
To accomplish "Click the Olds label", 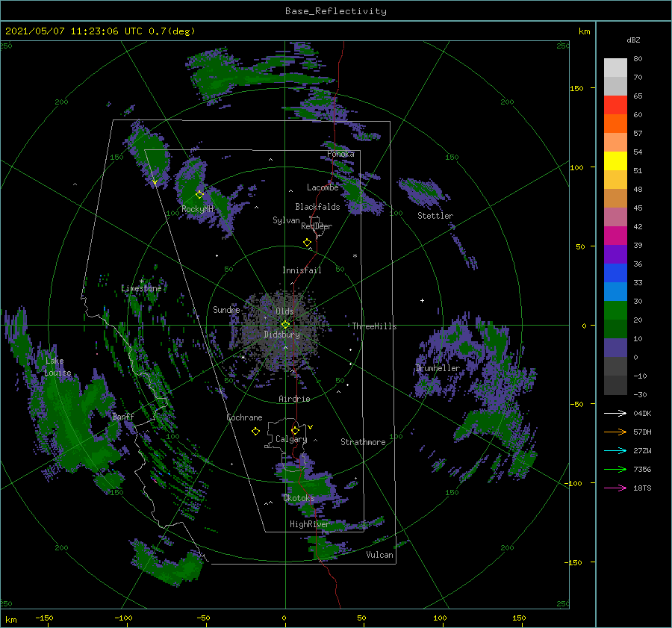I will pos(284,311).
